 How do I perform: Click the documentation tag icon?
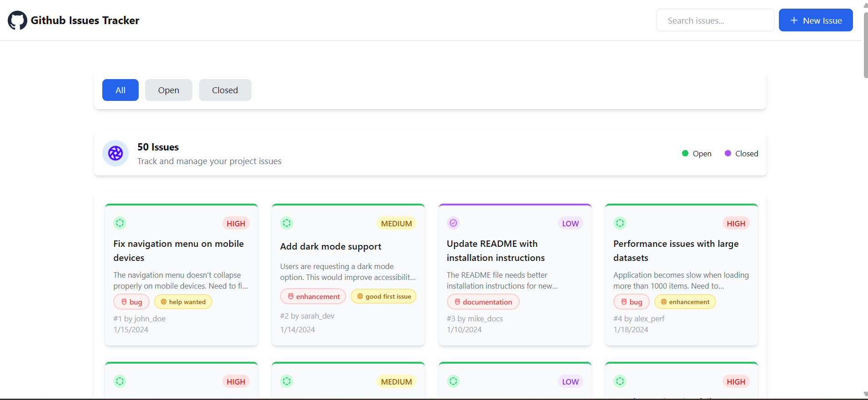(x=457, y=302)
